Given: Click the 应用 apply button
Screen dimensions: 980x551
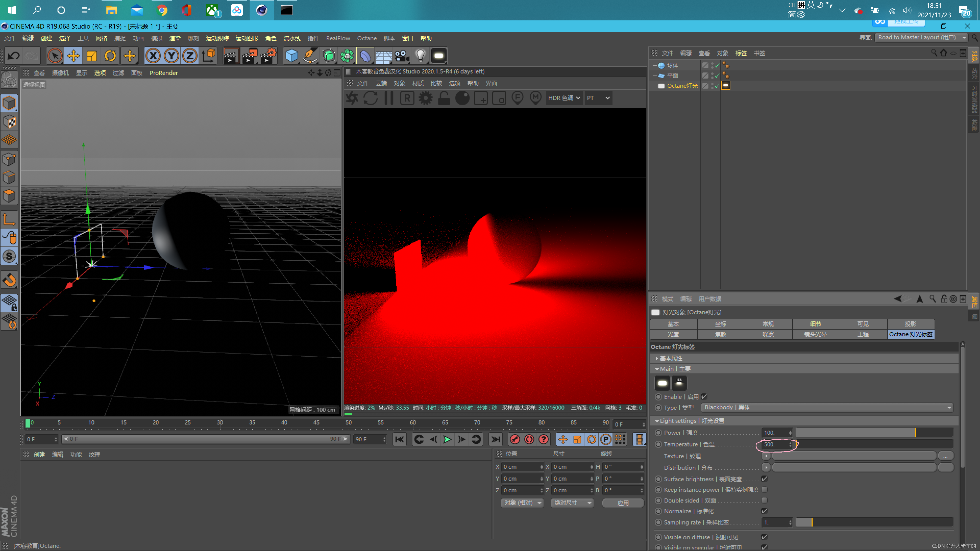Looking at the screenshot, I should [623, 503].
